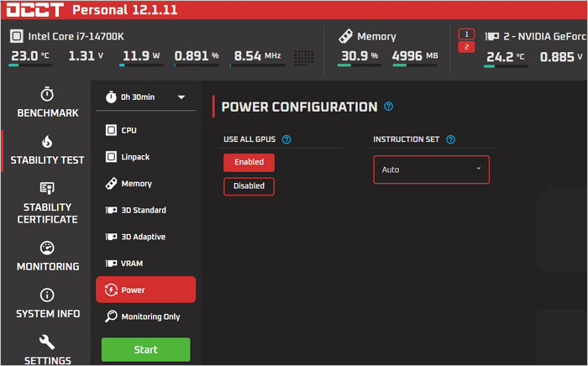Select the Linpack test label
Image resolution: width=588 pixels, height=366 pixels.
135,157
